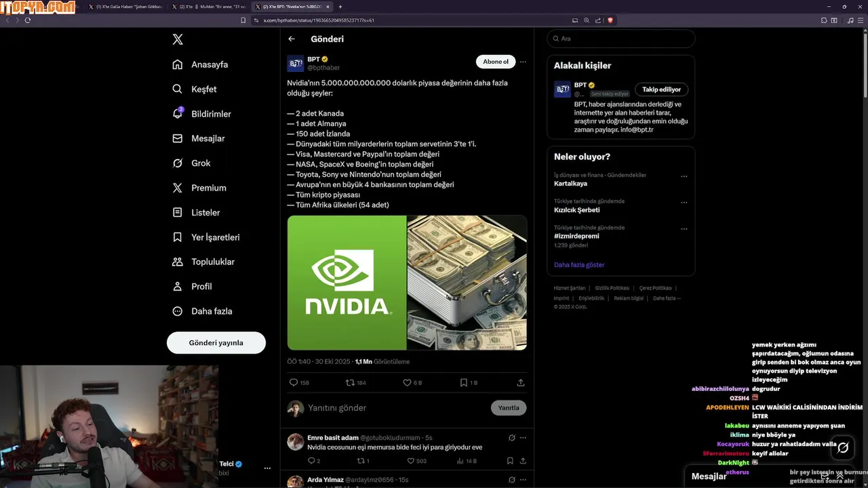Compose new message in Mesajlar drawer
868x488 pixels.
pyautogui.click(x=825, y=476)
